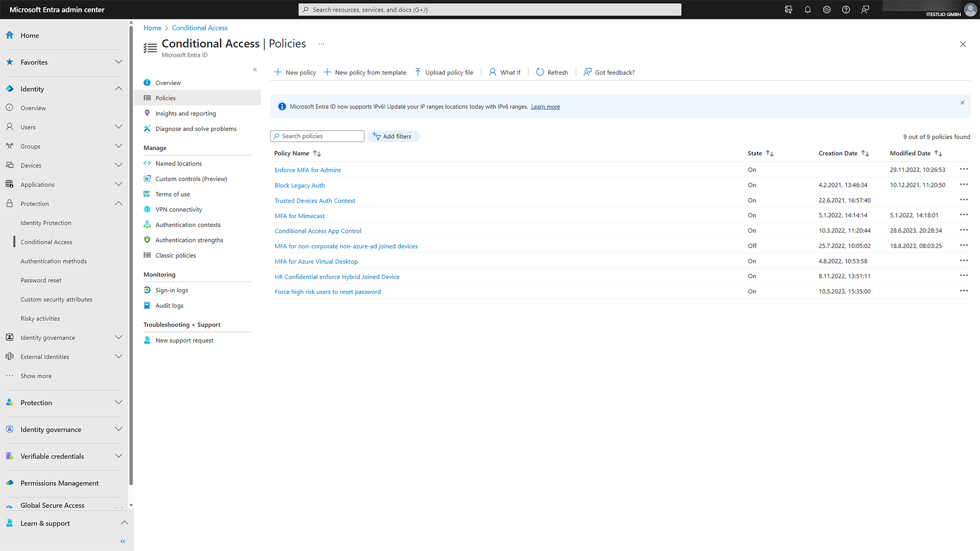The image size is (980, 551).
Task: Click Show more in sidebar
Action: [36, 376]
